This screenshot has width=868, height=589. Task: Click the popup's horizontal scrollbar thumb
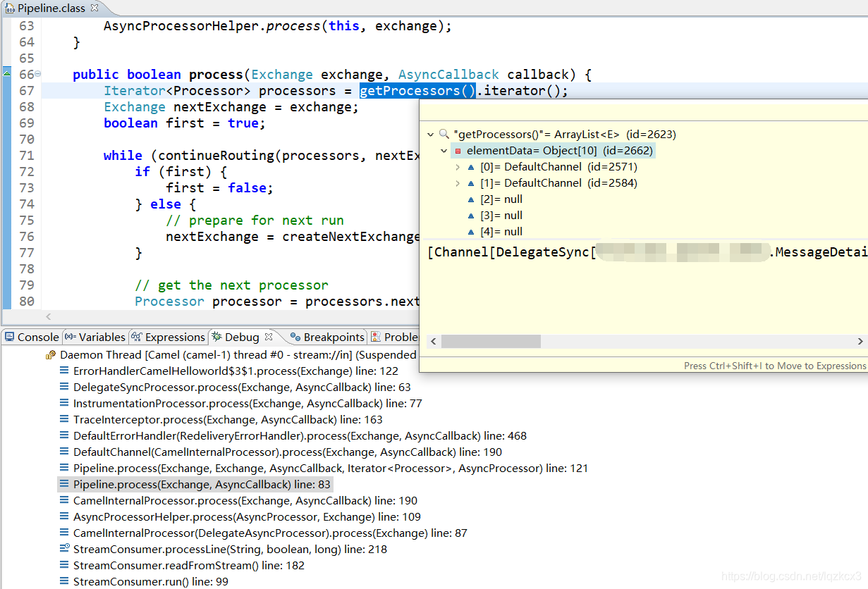(491, 342)
